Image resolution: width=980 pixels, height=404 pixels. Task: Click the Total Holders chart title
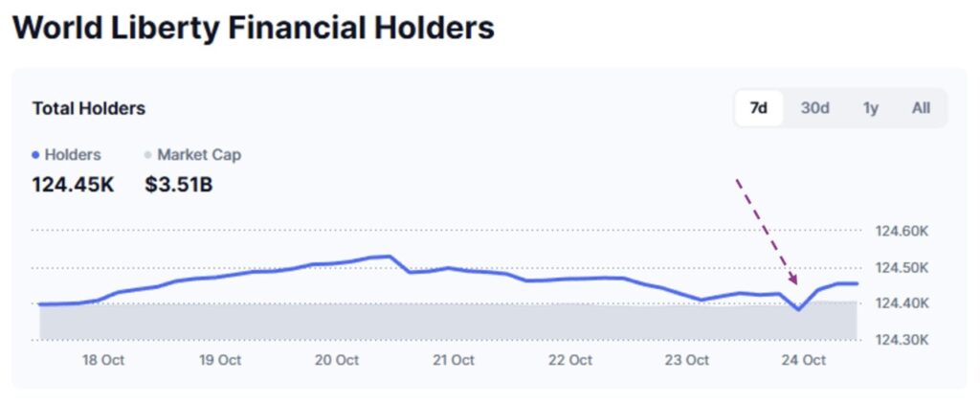click(89, 108)
